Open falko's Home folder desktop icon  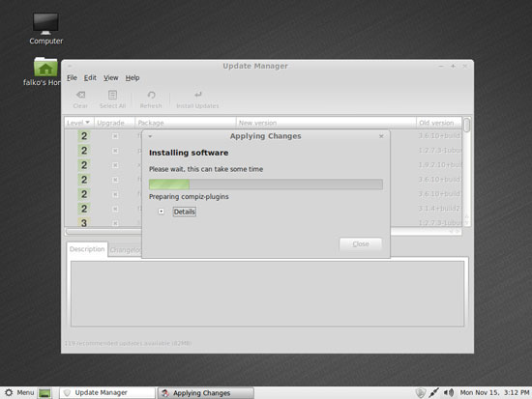coord(45,67)
